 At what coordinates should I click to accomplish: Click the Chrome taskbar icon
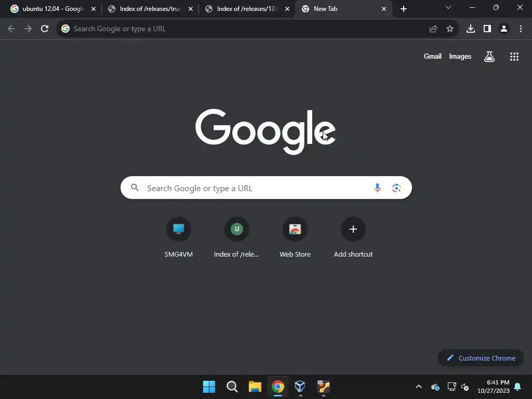click(x=277, y=387)
